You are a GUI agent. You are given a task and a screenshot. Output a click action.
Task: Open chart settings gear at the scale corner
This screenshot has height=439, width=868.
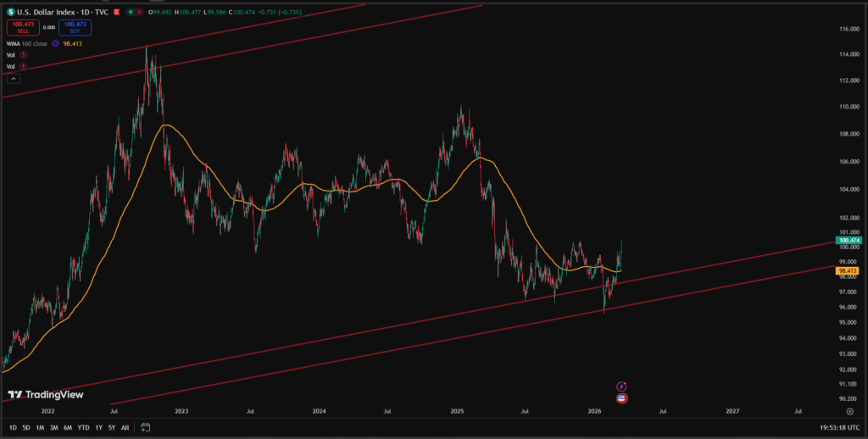[849, 411]
